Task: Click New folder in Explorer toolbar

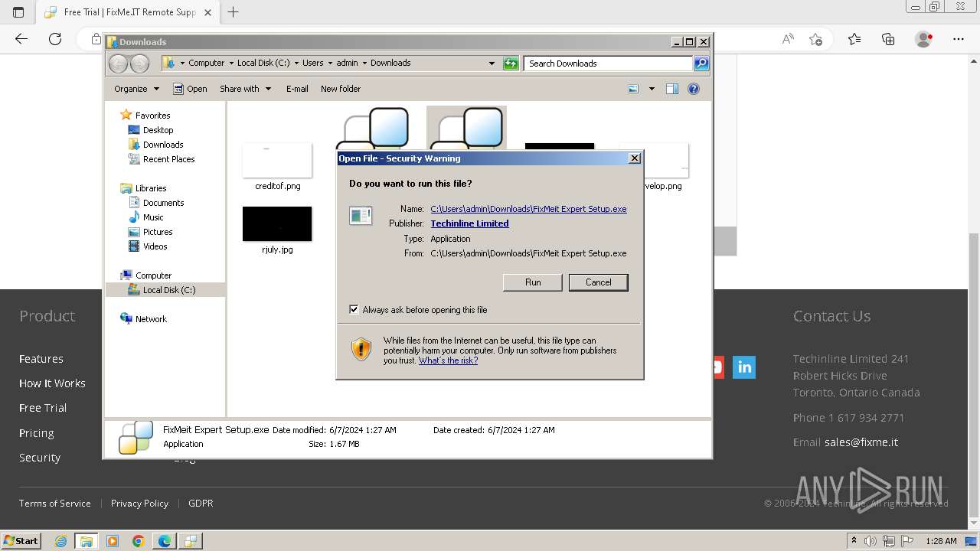Action: point(341,89)
